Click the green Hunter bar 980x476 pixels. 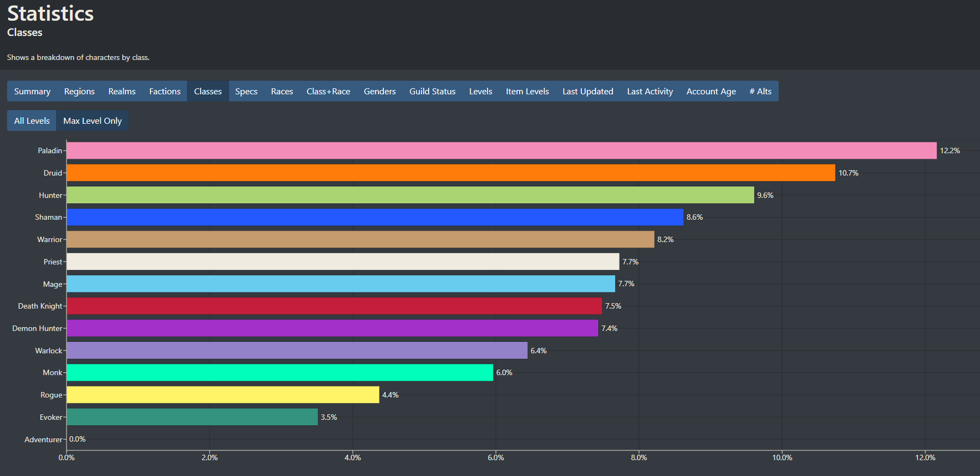[x=410, y=195]
